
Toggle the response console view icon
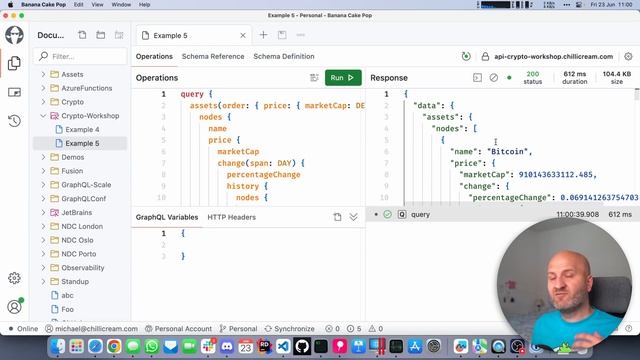pyautogui.click(x=477, y=78)
